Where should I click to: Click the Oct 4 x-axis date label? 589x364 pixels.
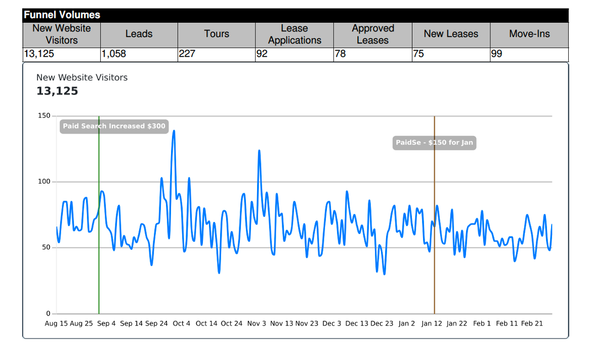(181, 324)
